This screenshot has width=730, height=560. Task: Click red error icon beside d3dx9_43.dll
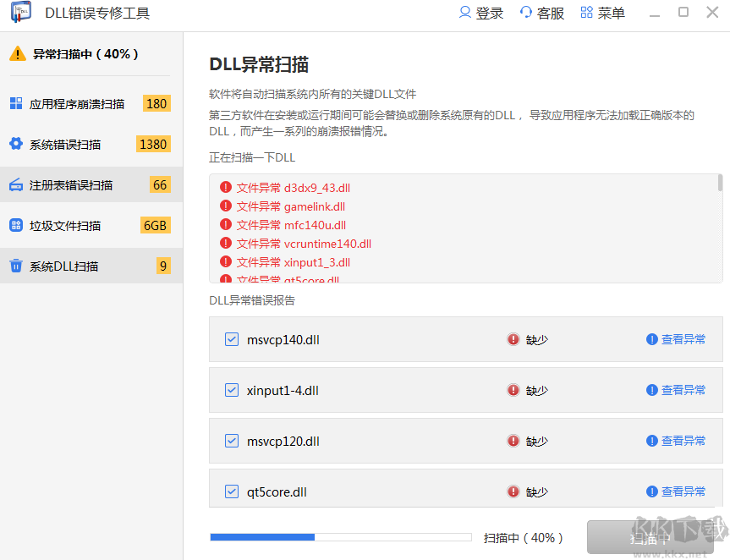point(226,187)
